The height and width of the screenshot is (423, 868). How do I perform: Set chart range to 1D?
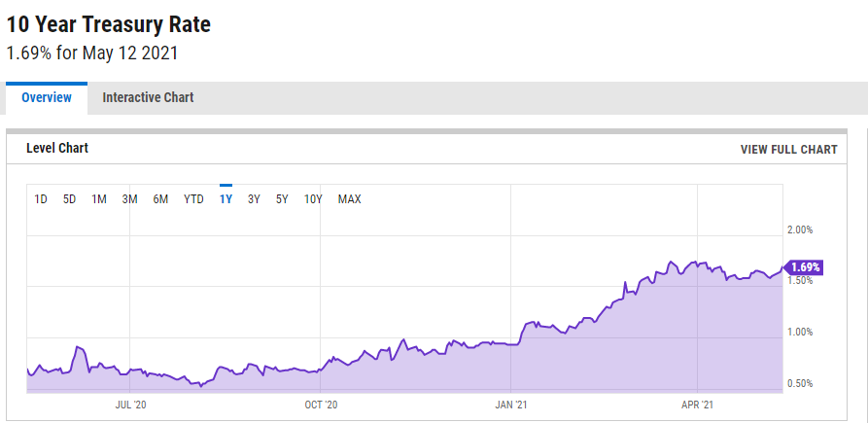[41, 199]
